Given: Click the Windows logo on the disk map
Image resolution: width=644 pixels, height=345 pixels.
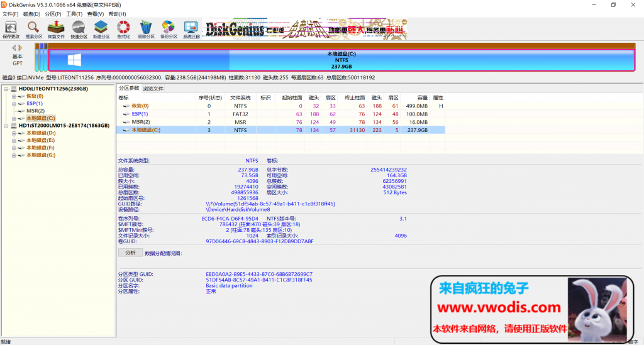Looking at the screenshot, I should point(74,60).
